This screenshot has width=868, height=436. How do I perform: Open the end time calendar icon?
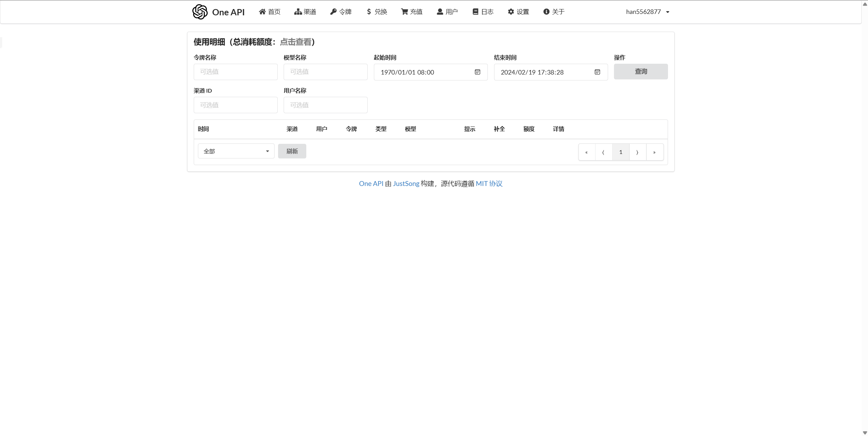[597, 72]
